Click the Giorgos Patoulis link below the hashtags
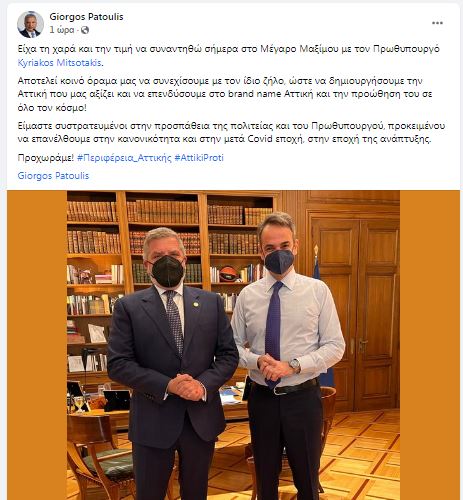Viewport: 463px width, 500px height. (x=53, y=176)
